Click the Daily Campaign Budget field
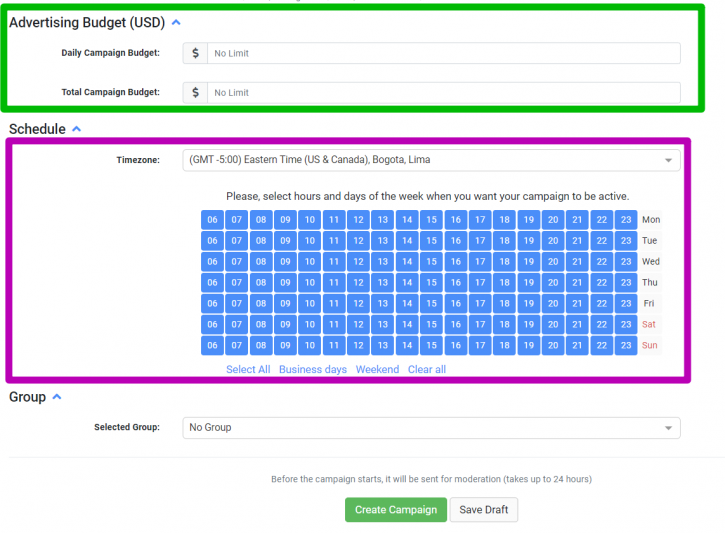This screenshot has width=725, height=533. [444, 53]
